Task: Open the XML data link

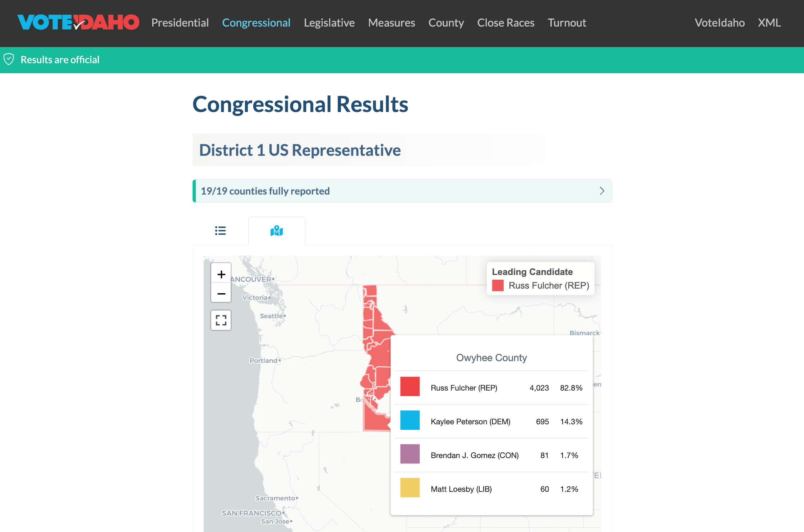Action: tap(769, 23)
